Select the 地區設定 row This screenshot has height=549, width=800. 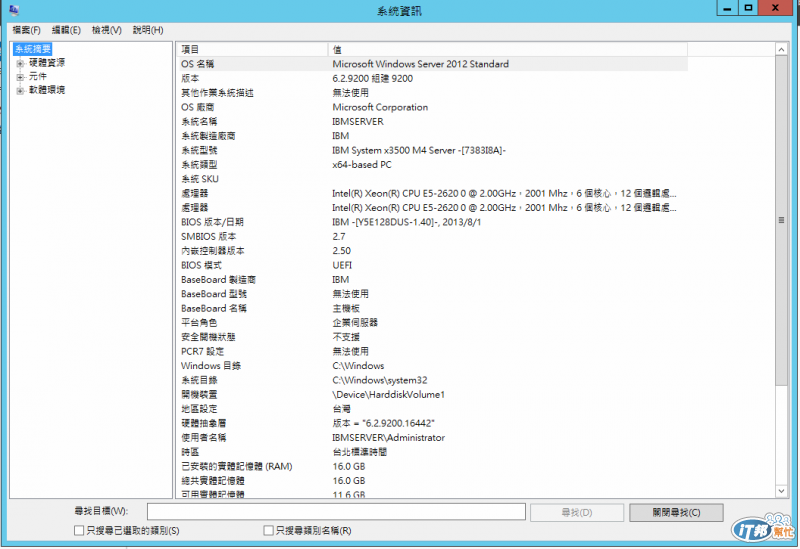[x=432, y=409]
